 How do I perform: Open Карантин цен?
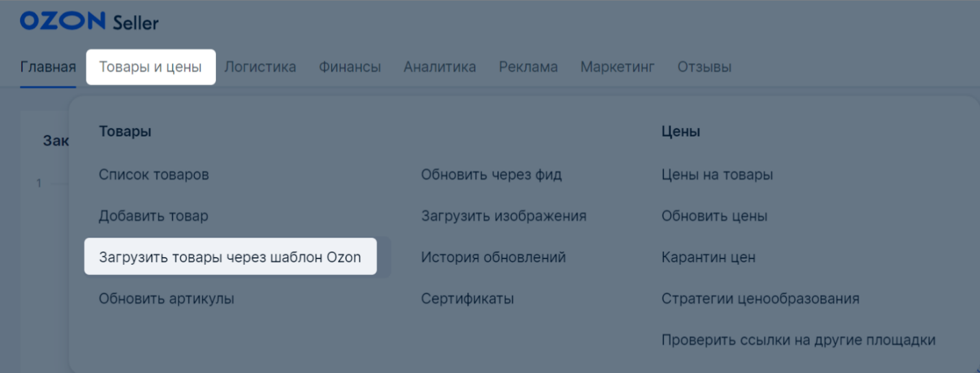[708, 258]
